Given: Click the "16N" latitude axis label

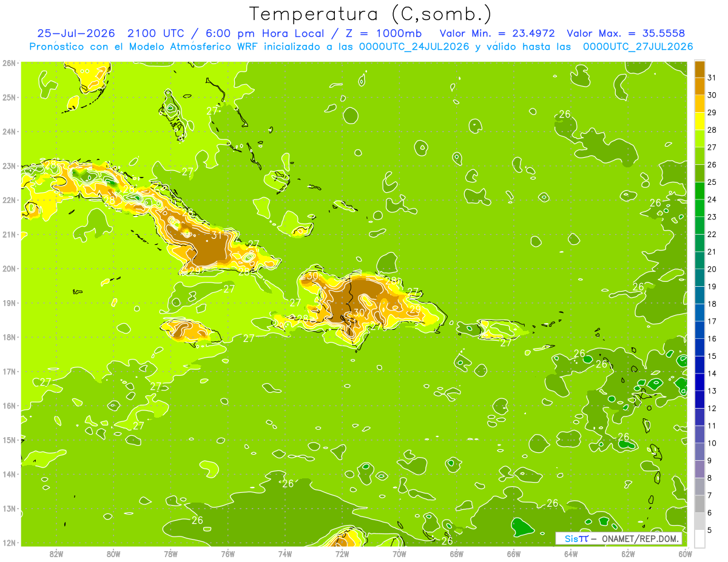Looking at the screenshot, I should (8, 406).
